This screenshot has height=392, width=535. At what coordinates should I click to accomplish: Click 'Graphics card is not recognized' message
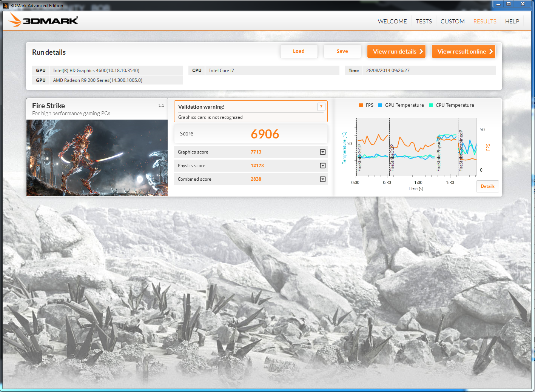[x=210, y=117]
